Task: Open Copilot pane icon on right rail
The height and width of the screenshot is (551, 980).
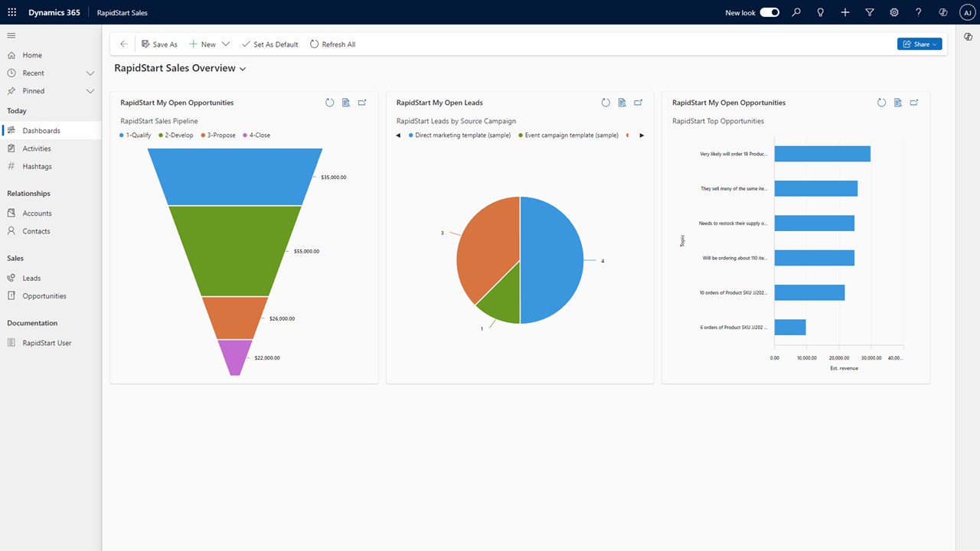Action: [968, 37]
